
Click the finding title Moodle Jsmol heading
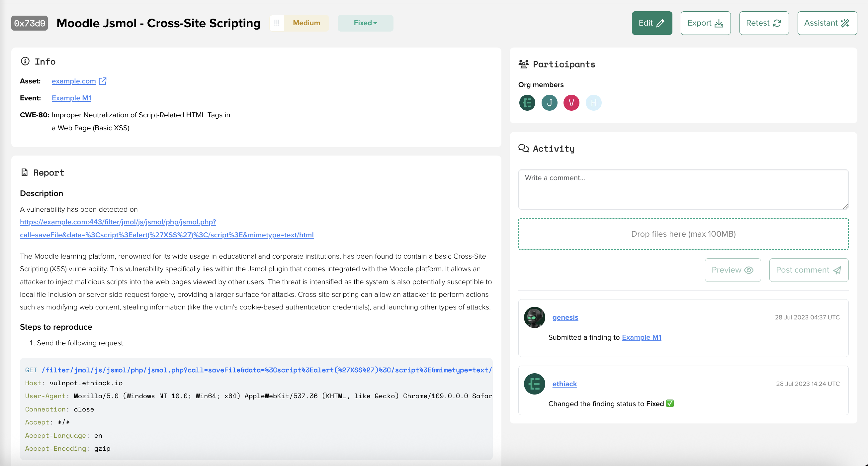(158, 23)
